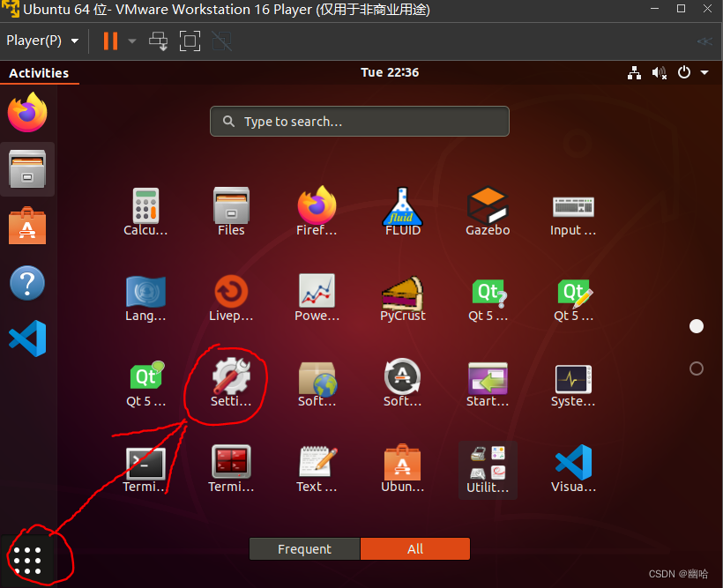Send Ctrl+Alt+Del to virtual machine
This screenshot has width=723, height=588.
tap(158, 41)
